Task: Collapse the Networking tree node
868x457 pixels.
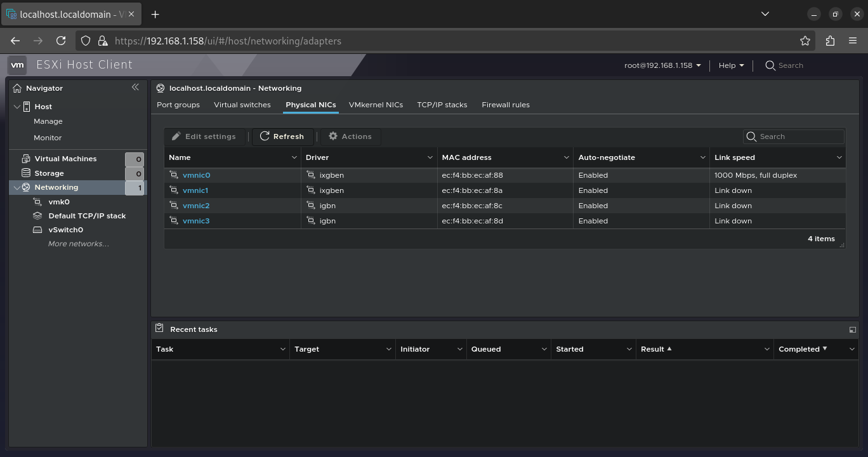Action: tap(17, 187)
